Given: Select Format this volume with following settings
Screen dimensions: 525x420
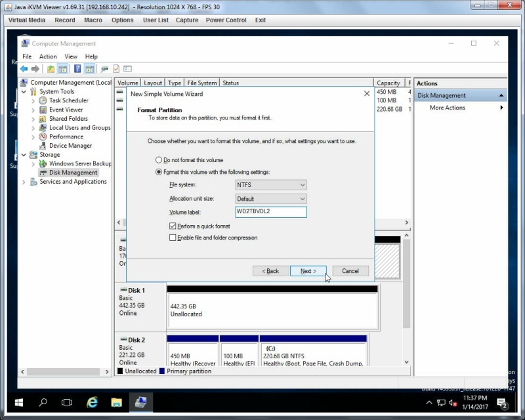Looking at the screenshot, I should coord(159,172).
